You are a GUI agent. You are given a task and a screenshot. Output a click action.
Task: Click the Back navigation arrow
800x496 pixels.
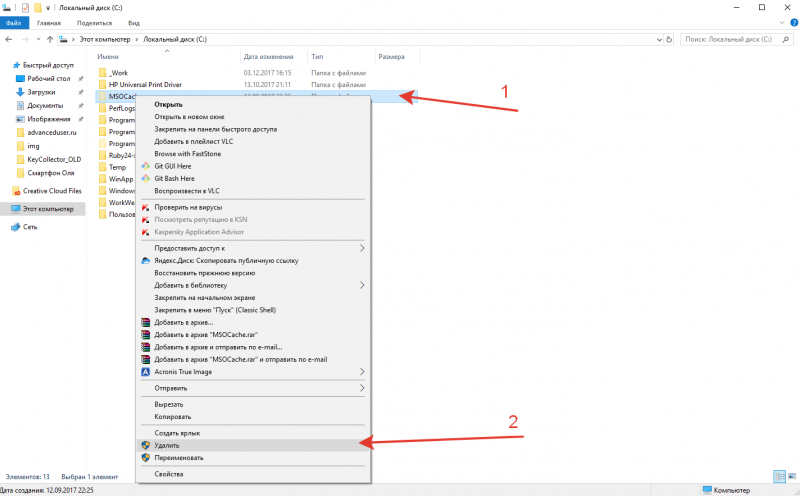[x=9, y=39]
